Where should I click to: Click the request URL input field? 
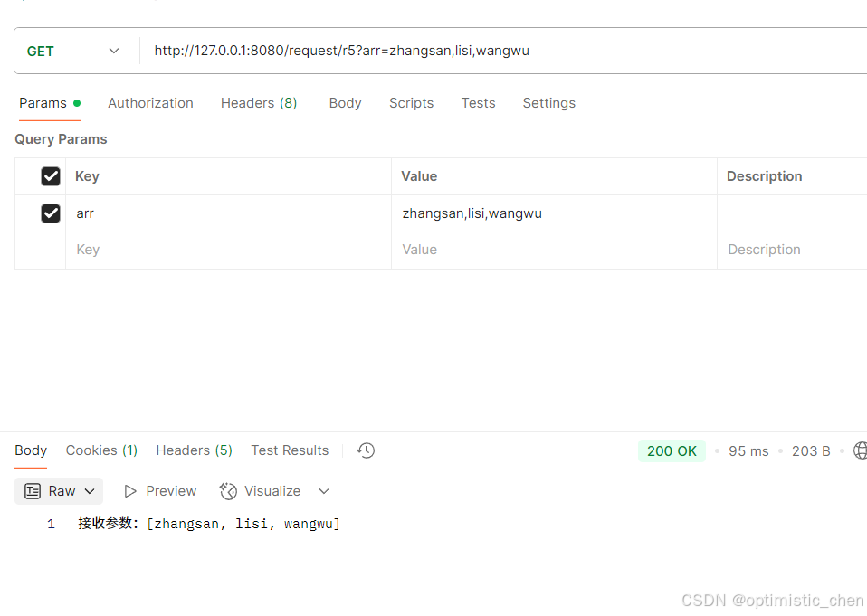[x=503, y=51]
